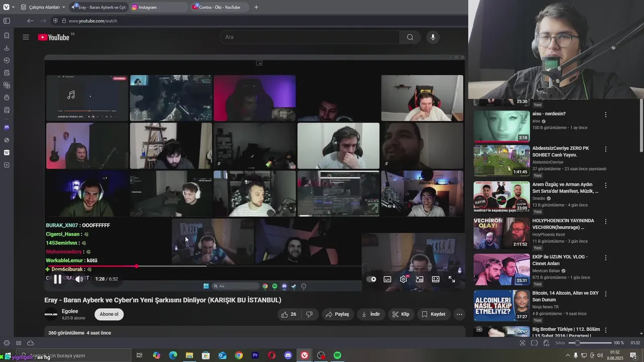Open options for AbdestsizCevriye ZERO PK video
The width and height of the screenshot is (644, 362).
[x=606, y=149]
